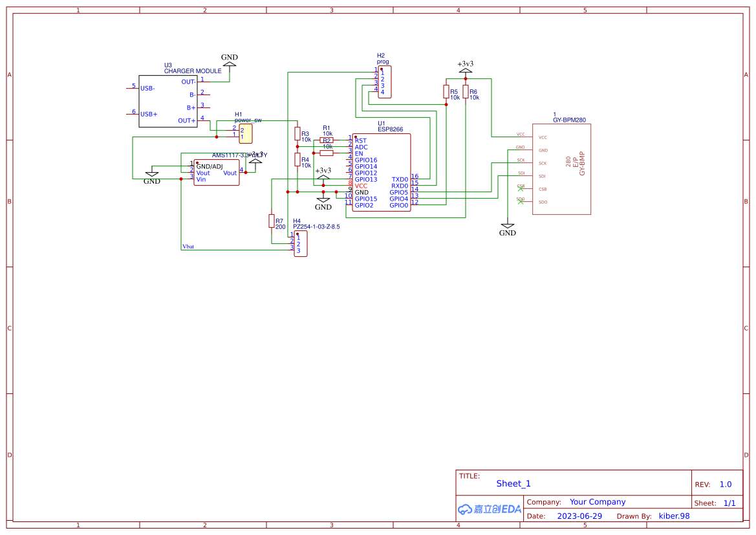Click the Sheet_1 title text
This screenshot has width=756, height=535.
coord(513,483)
